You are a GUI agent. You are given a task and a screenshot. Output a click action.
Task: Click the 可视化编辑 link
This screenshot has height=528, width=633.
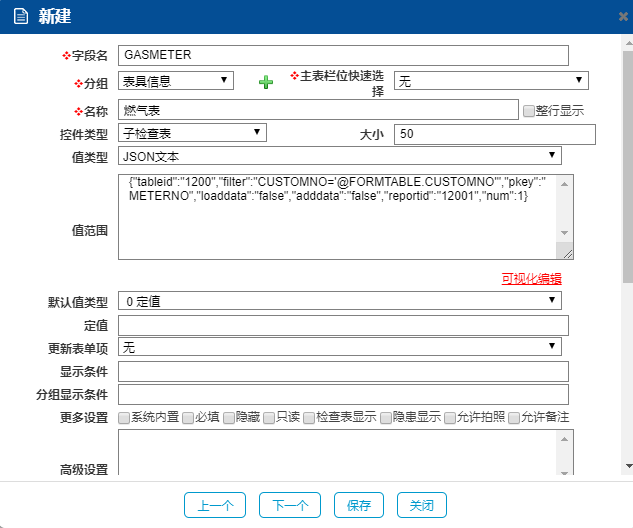click(531, 279)
